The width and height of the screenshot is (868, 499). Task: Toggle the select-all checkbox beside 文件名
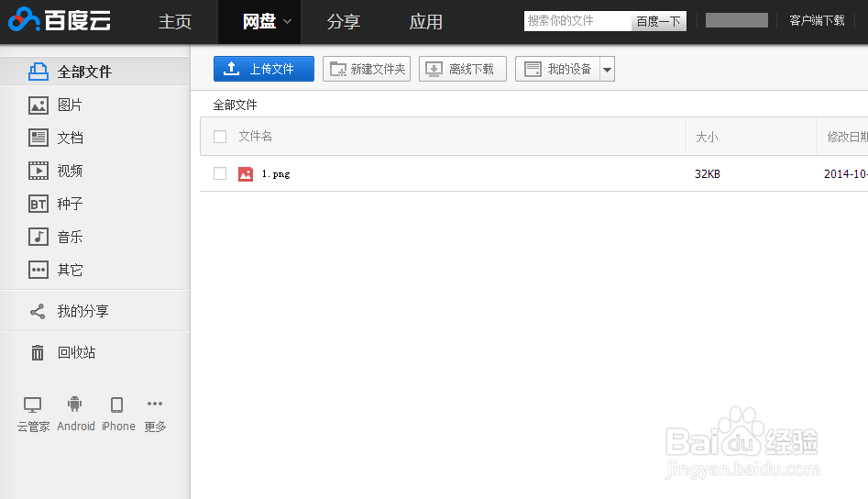pos(220,137)
